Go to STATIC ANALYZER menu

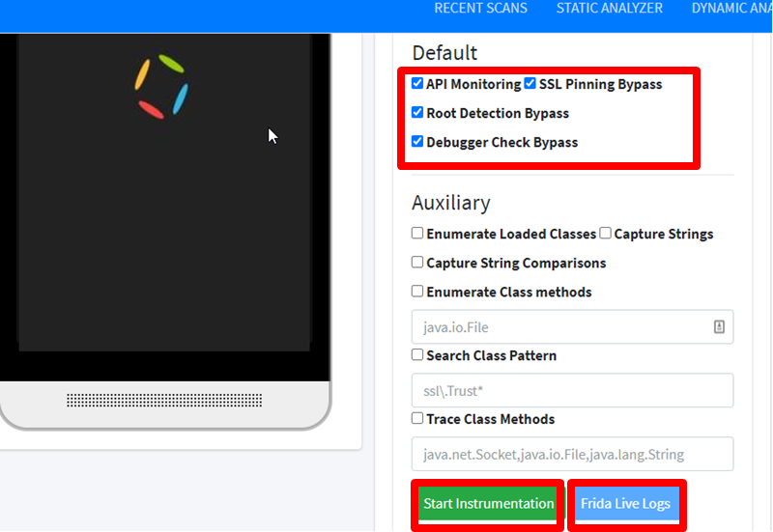(x=610, y=9)
